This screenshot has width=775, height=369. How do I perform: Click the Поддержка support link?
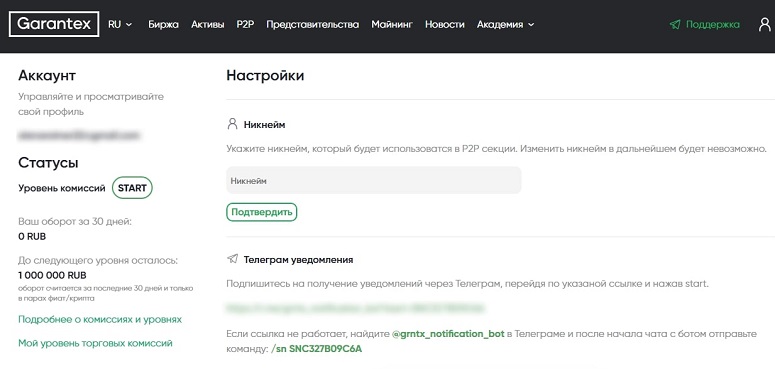click(x=713, y=24)
